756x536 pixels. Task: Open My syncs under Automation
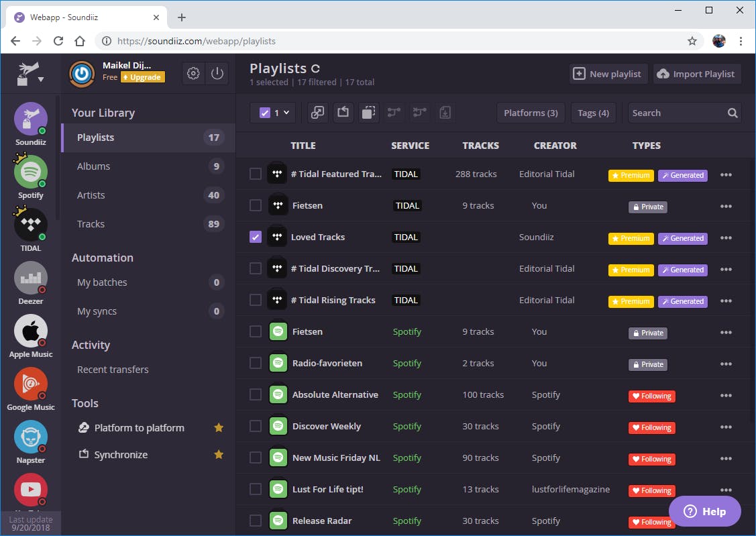pos(148,311)
